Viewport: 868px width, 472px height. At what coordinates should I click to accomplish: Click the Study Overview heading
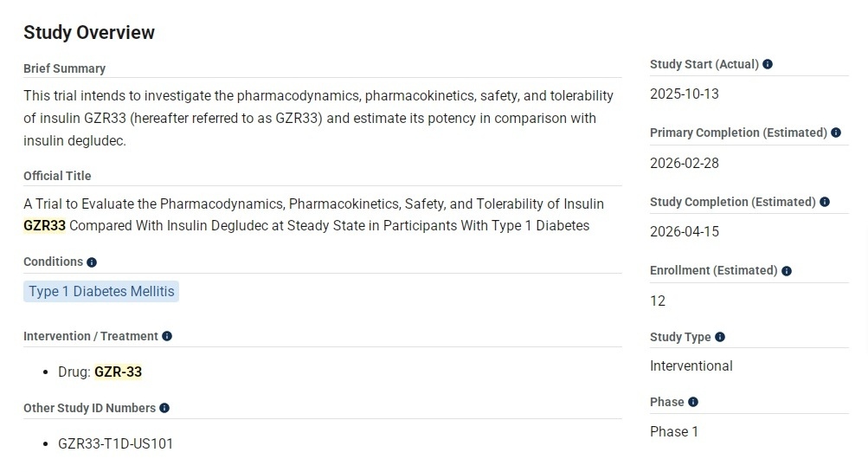point(89,33)
